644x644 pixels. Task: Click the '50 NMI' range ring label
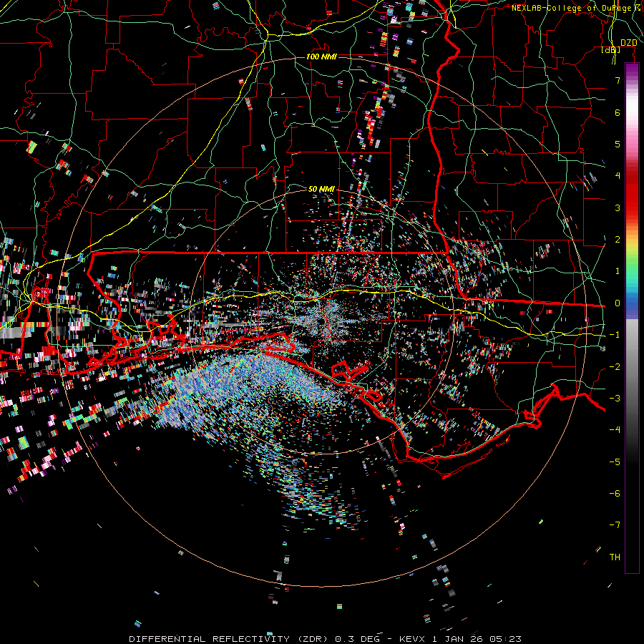coord(321,189)
